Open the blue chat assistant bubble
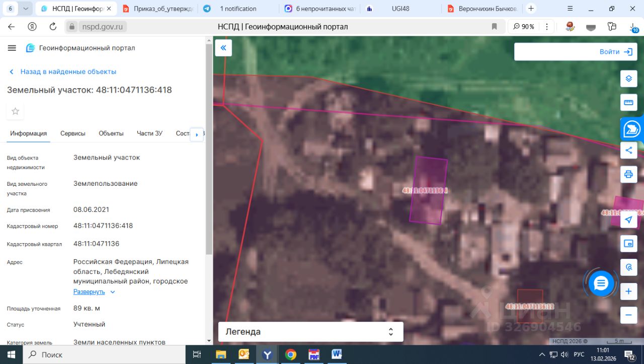 [601, 284]
